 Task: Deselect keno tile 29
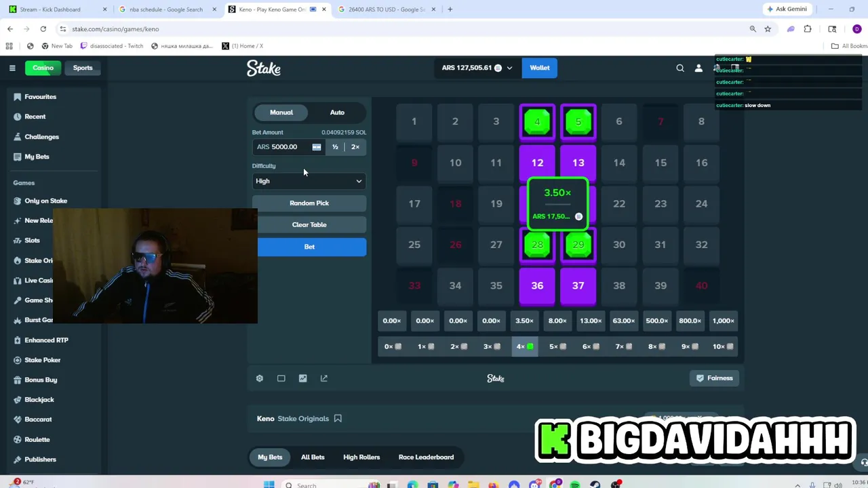578,245
